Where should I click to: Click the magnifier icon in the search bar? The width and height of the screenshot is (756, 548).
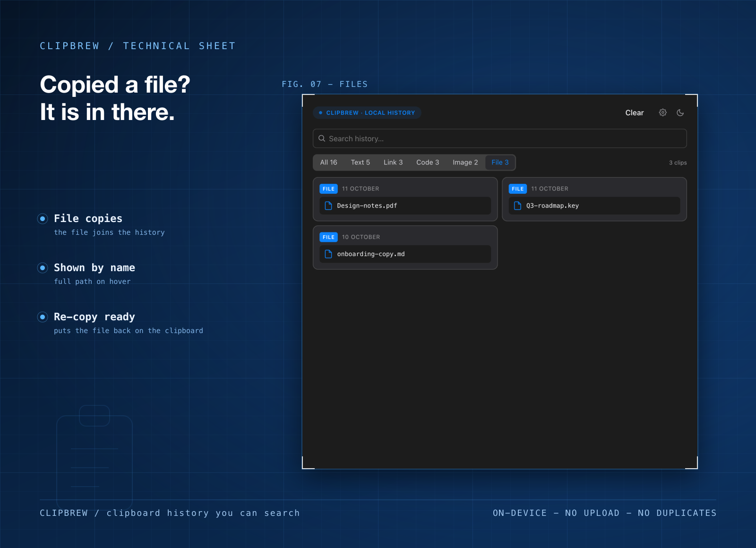pos(322,138)
